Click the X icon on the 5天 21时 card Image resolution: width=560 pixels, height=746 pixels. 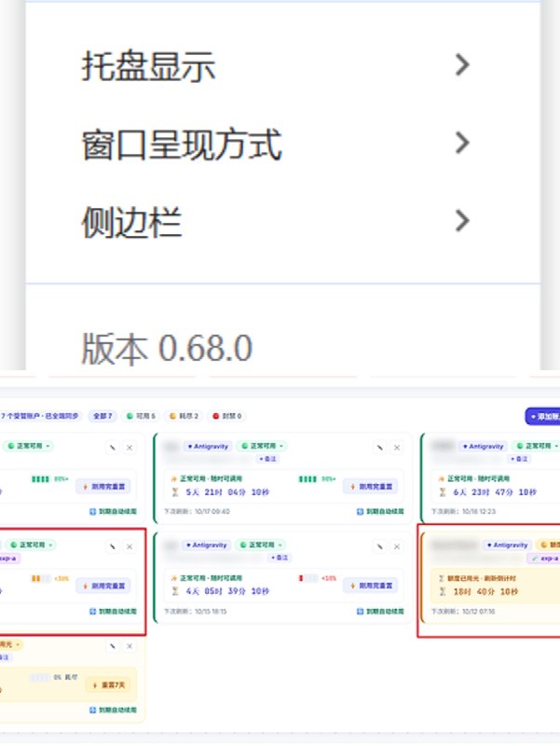397,448
